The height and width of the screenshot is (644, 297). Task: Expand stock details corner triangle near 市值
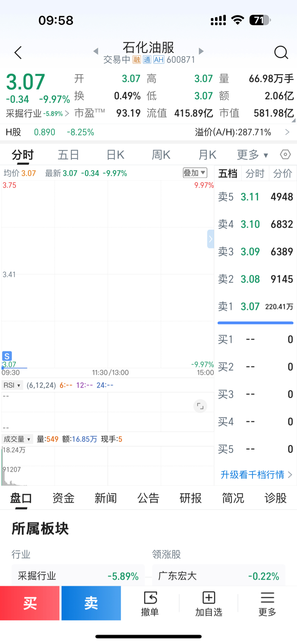pos(293,120)
